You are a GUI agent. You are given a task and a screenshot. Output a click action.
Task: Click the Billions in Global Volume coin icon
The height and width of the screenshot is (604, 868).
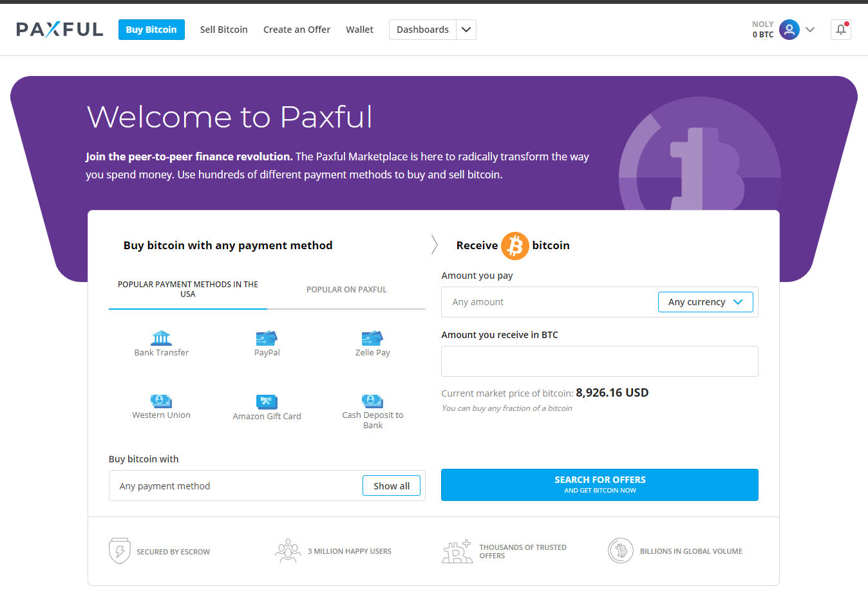pos(621,551)
